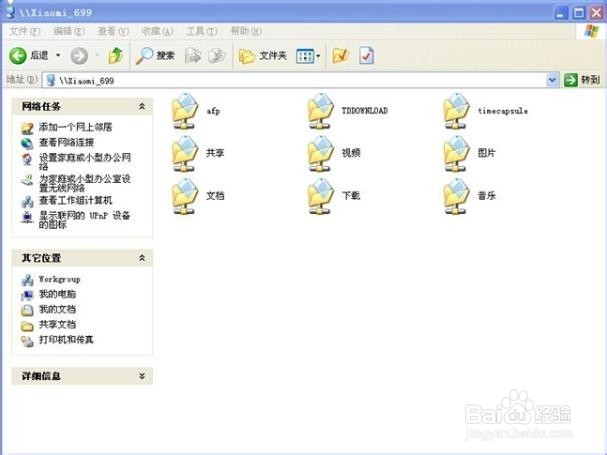This screenshot has width=607, height=455.
Task: Collapse the 网络任务 panel
Action: coord(142,106)
